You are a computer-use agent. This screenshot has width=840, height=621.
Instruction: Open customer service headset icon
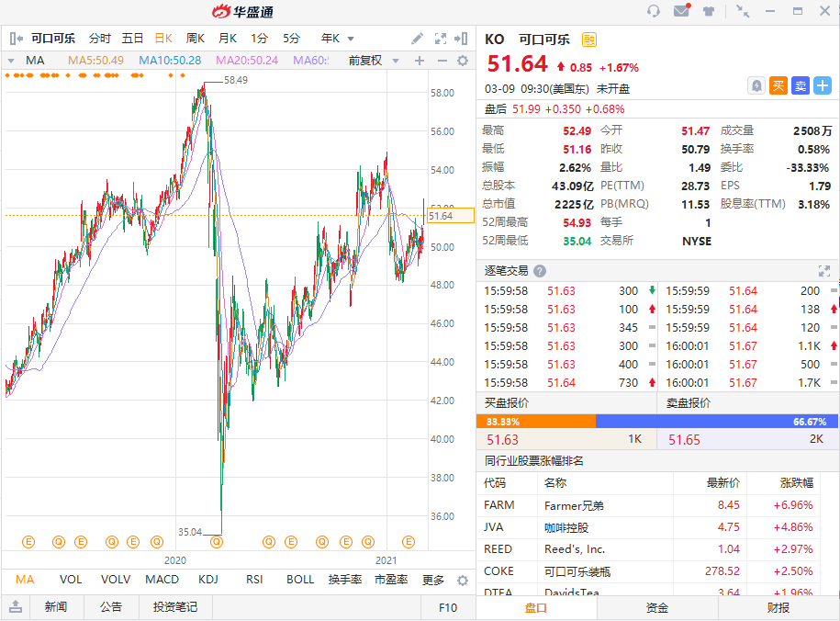pos(653,11)
